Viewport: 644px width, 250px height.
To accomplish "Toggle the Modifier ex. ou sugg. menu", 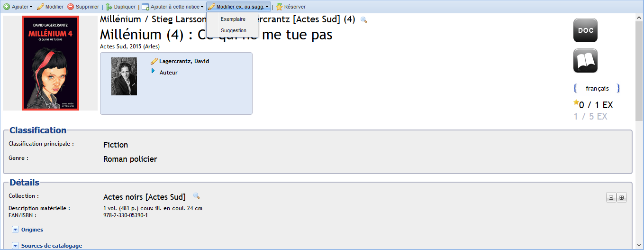I will (x=239, y=7).
